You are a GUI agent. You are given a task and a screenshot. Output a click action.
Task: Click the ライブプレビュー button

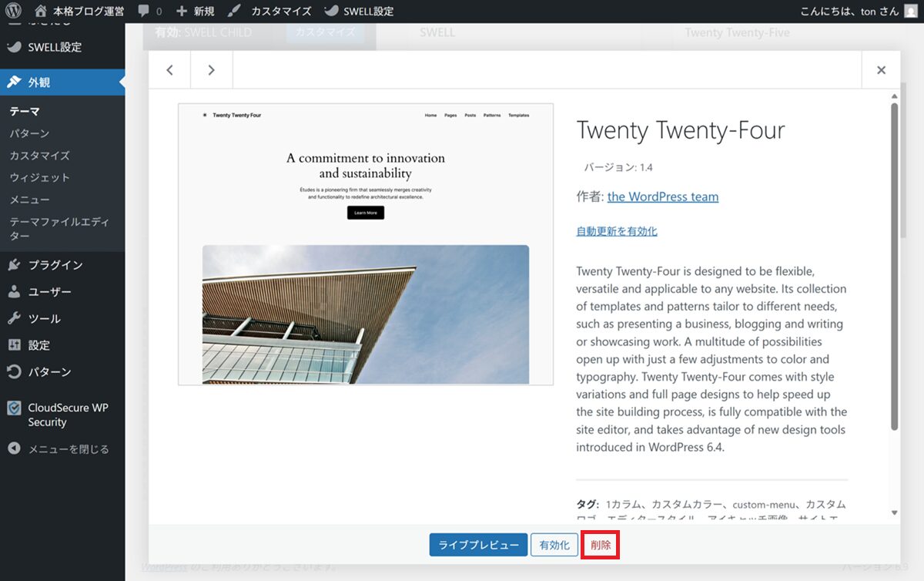coord(478,545)
